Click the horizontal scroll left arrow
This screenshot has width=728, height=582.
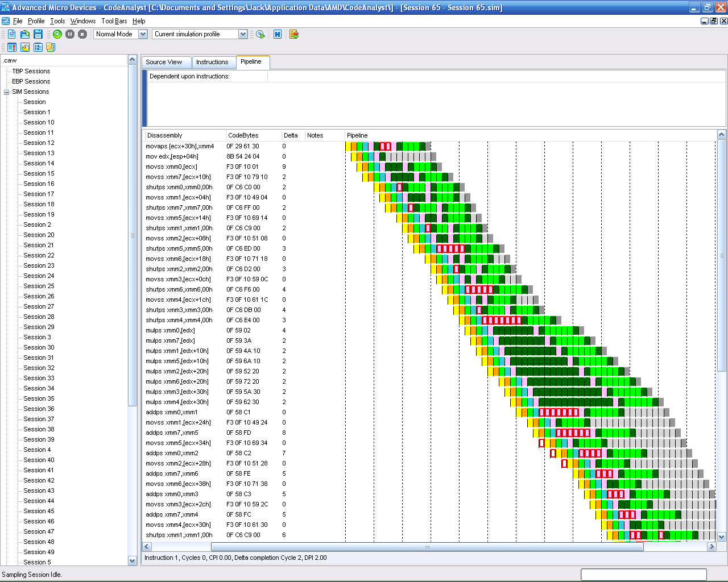tap(147, 547)
